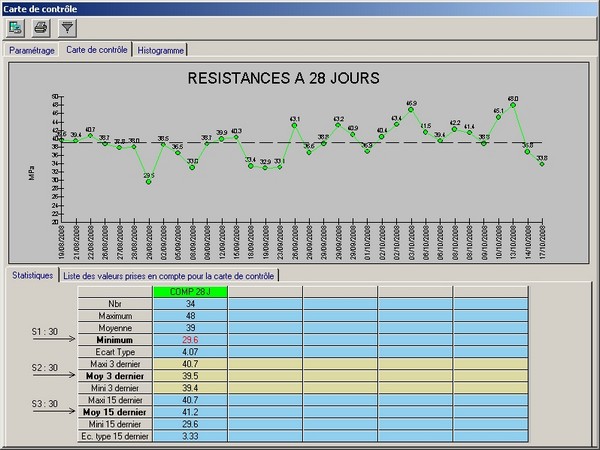Click the 29.6 lowest point on chart
This screenshot has width=600, height=450.
[x=149, y=181]
